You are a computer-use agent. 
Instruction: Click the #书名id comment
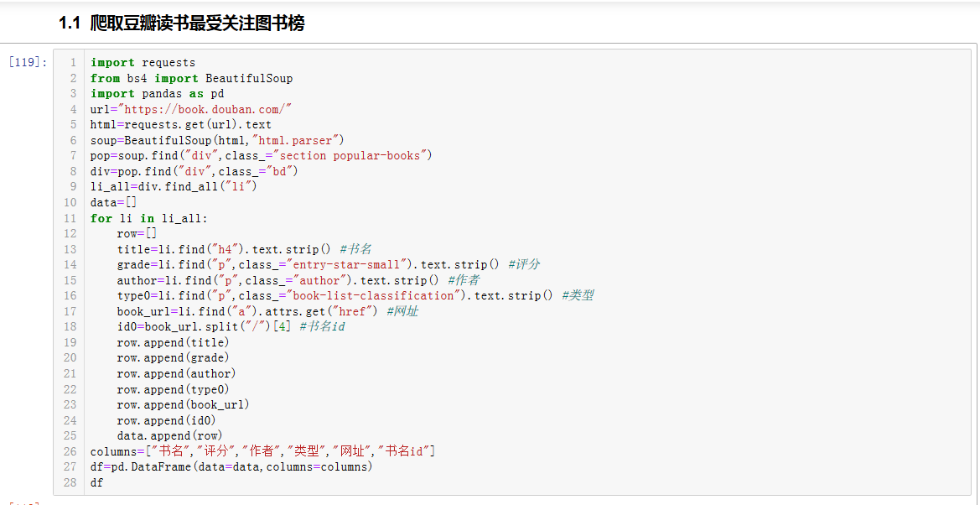click(x=322, y=326)
